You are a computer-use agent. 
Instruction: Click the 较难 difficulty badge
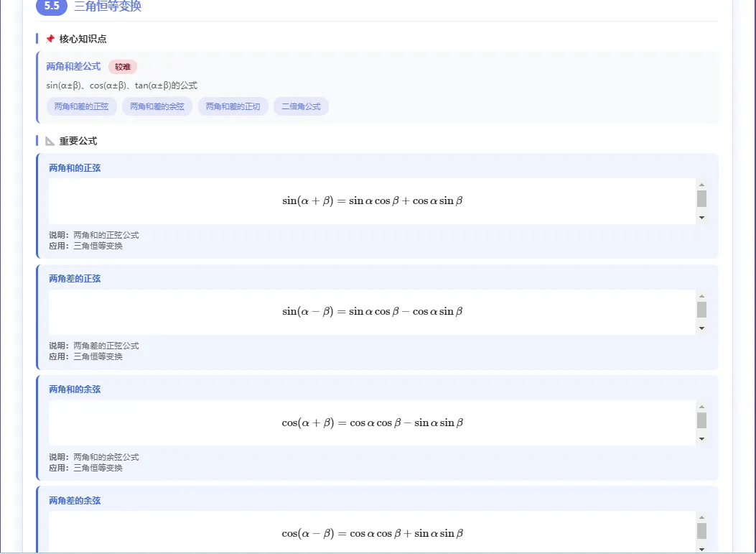[x=123, y=67]
